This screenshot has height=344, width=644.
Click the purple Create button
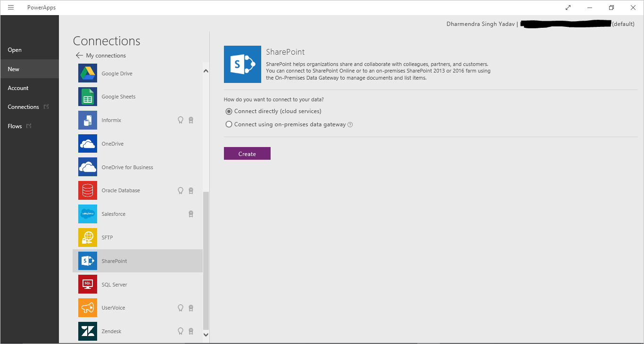[247, 154]
